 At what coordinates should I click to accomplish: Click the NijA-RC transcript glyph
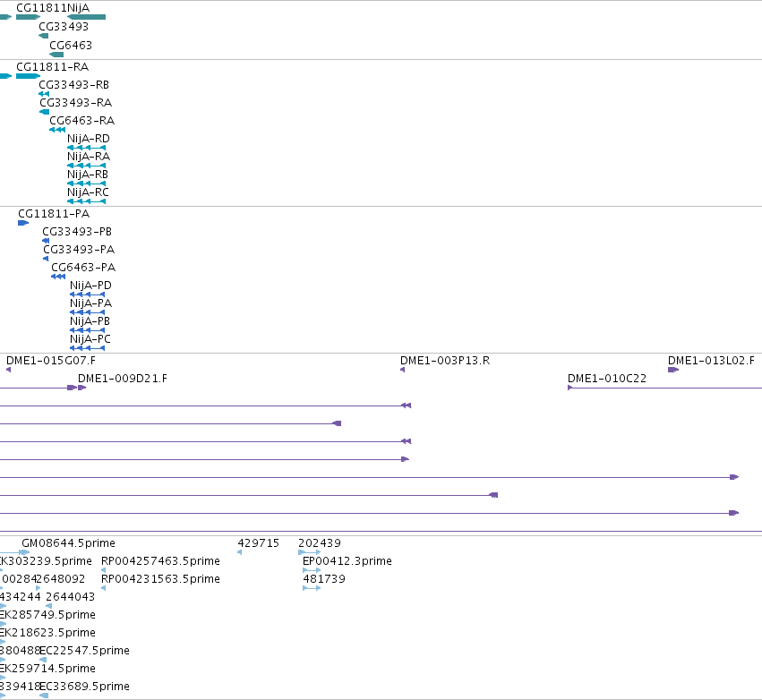pyautogui.click(x=87, y=201)
